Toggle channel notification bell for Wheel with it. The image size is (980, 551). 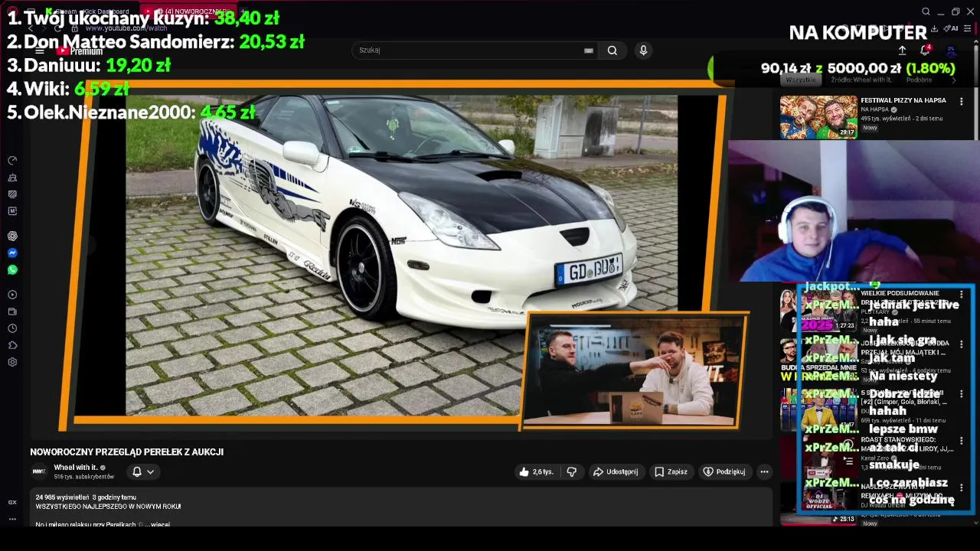tap(137, 471)
